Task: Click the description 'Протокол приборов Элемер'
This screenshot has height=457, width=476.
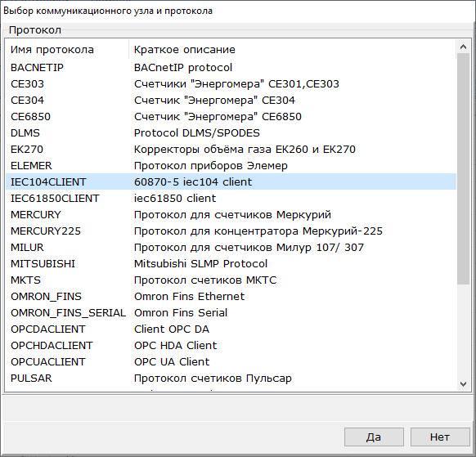Action: (x=211, y=166)
